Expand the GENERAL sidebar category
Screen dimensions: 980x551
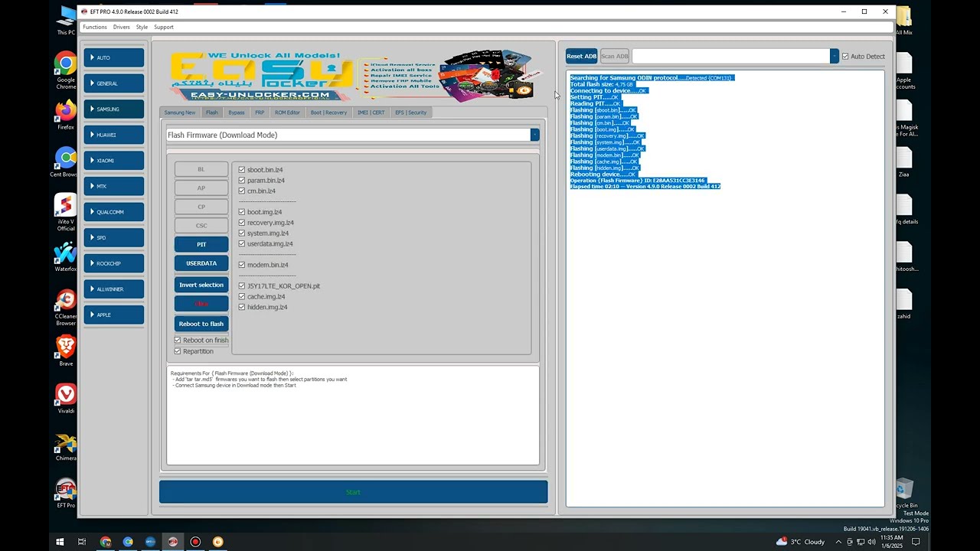click(x=114, y=83)
